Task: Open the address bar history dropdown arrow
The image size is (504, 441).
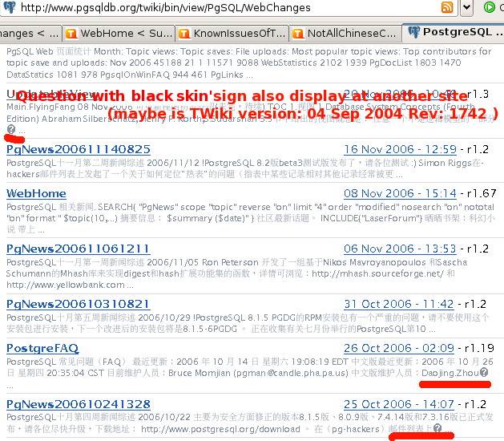Action: pos(466,7)
